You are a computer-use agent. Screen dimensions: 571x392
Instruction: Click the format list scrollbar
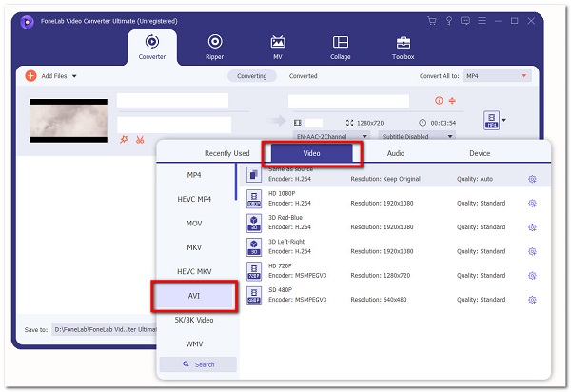tap(236, 182)
